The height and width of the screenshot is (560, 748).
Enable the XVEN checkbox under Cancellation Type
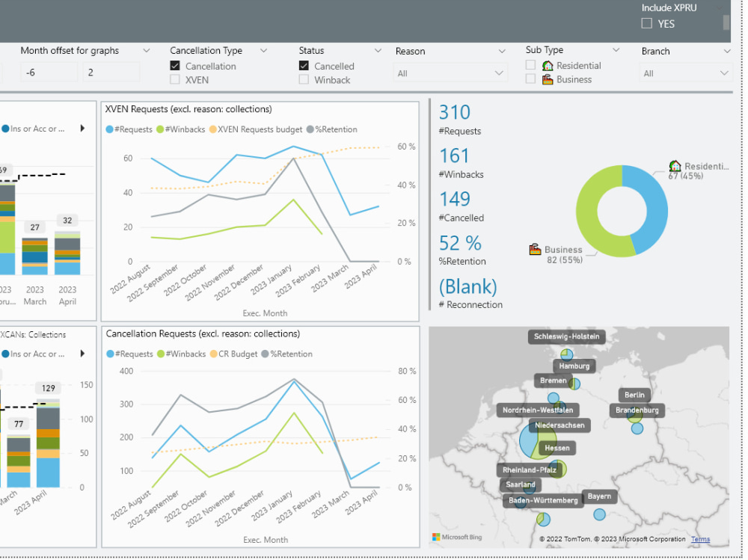coord(175,79)
